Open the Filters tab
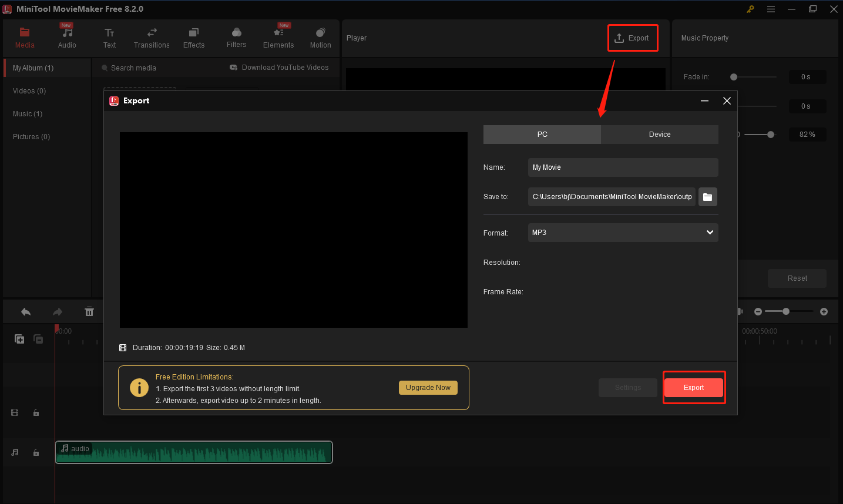 [x=236, y=38]
